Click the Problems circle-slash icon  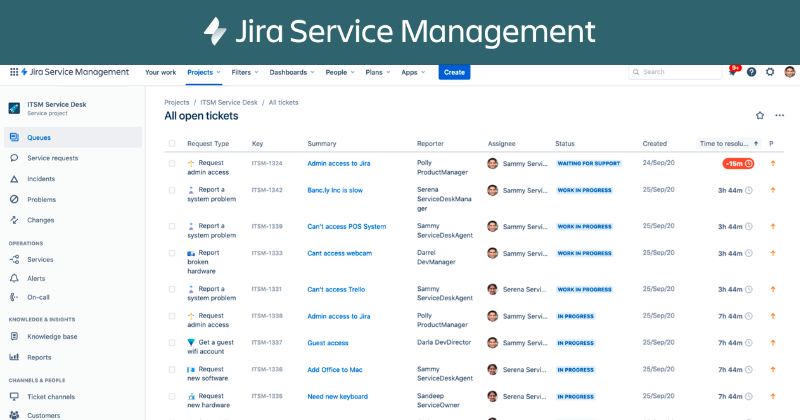tap(14, 199)
